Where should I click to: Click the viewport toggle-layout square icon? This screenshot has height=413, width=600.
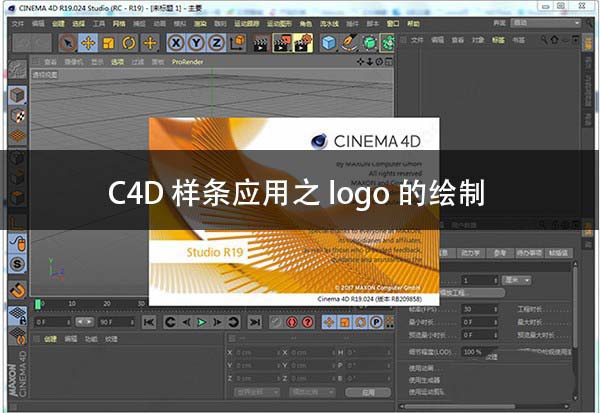[x=388, y=62]
